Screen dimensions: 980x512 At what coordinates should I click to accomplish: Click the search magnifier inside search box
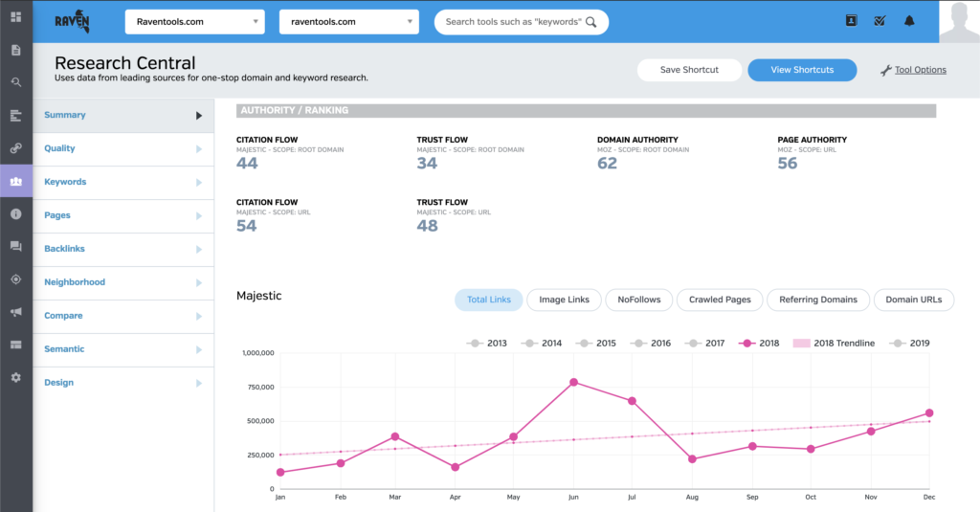point(590,22)
